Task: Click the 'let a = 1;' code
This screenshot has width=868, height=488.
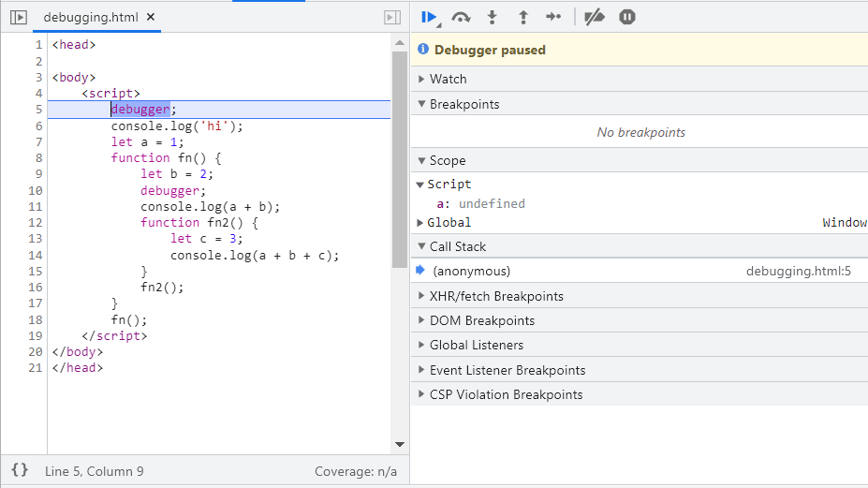Action: click(x=147, y=141)
